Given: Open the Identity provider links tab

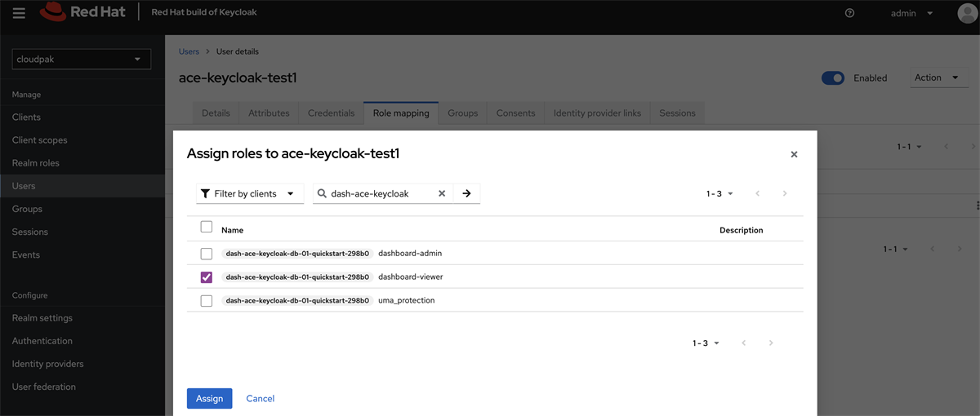Looking at the screenshot, I should [x=597, y=113].
